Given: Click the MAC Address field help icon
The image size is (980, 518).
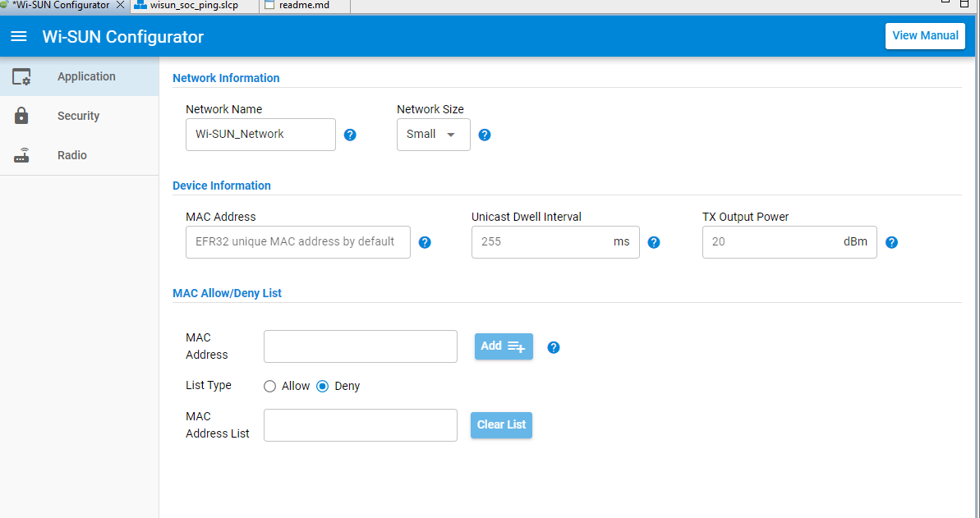Looking at the screenshot, I should click(425, 242).
